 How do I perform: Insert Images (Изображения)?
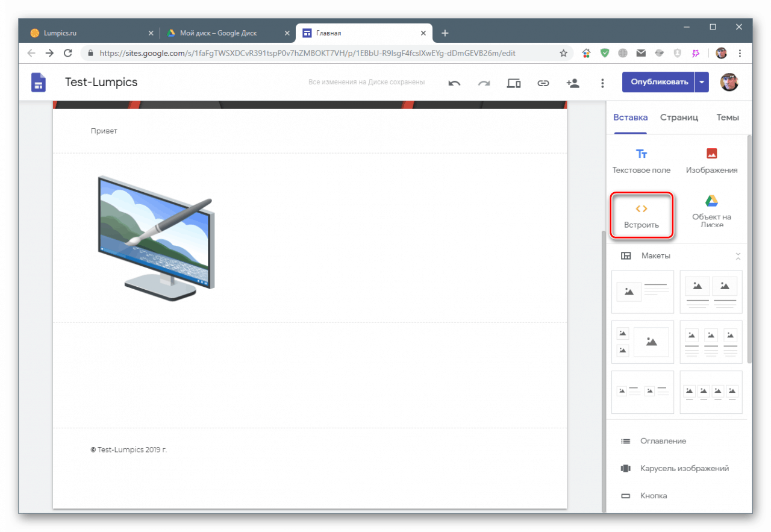coord(711,161)
